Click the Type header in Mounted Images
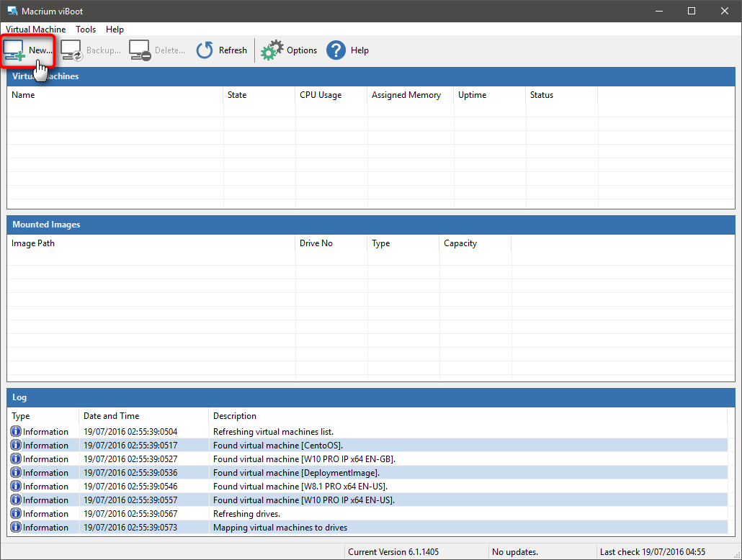Image resolution: width=742 pixels, height=560 pixels. (x=403, y=243)
